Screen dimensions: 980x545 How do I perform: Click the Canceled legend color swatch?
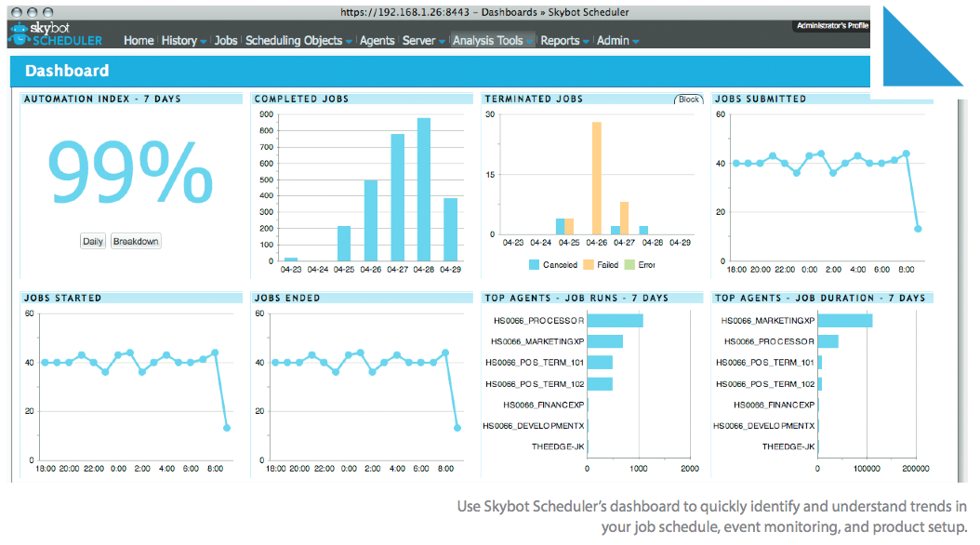(x=534, y=265)
